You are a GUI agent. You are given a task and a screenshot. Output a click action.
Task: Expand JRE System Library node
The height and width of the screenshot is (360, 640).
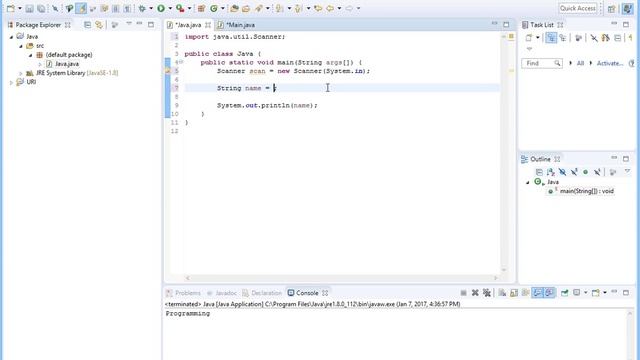pos(21,73)
